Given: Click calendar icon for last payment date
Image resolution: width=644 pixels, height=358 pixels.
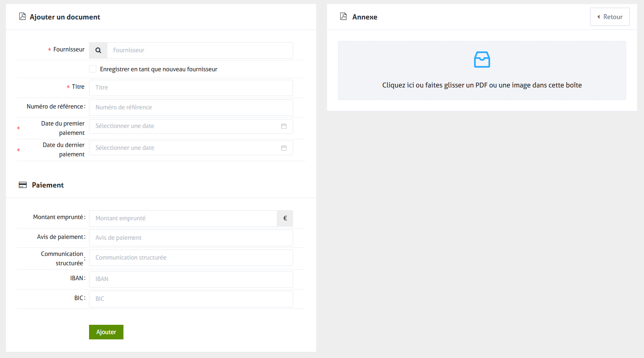Looking at the screenshot, I should 284,148.
